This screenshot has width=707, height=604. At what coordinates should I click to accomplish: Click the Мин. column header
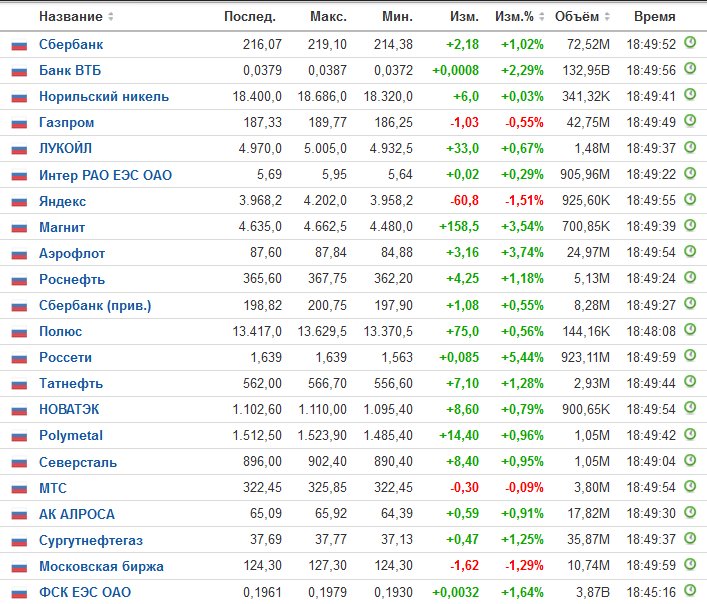pyautogui.click(x=397, y=17)
